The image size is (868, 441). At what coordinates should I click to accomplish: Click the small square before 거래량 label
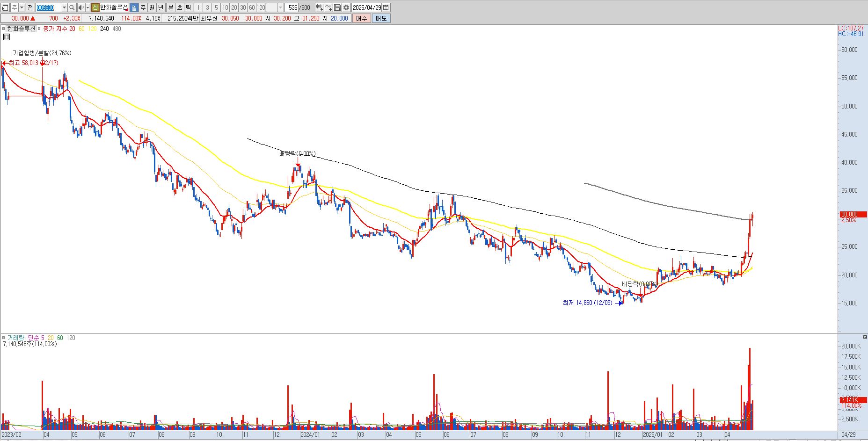point(3,338)
